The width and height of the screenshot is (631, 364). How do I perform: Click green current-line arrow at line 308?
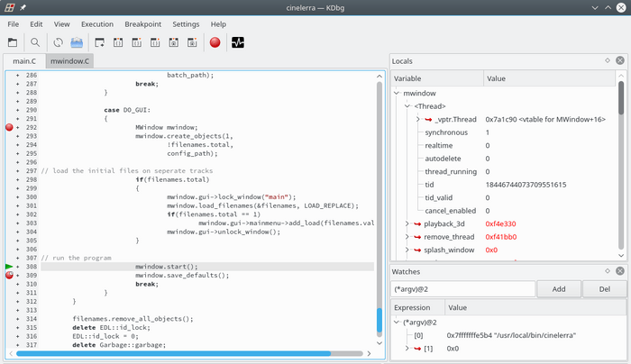click(x=9, y=267)
